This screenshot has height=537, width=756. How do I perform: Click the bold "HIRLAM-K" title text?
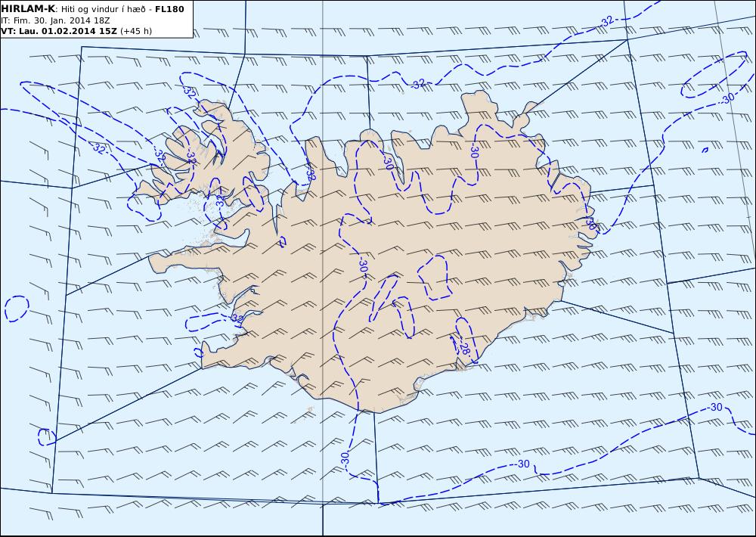click(x=28, y=8)
